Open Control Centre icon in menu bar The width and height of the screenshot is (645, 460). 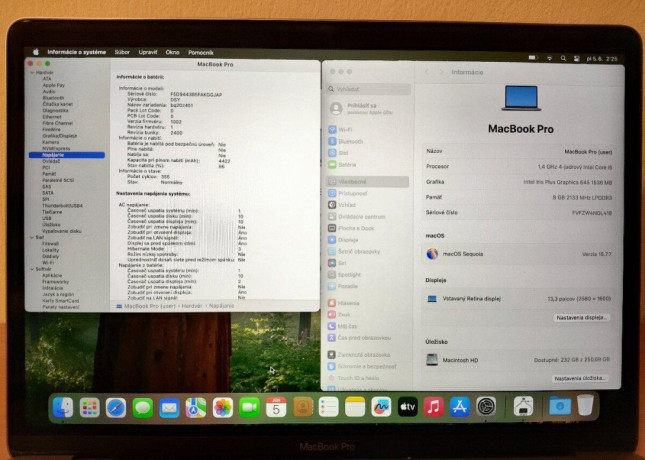577,59
